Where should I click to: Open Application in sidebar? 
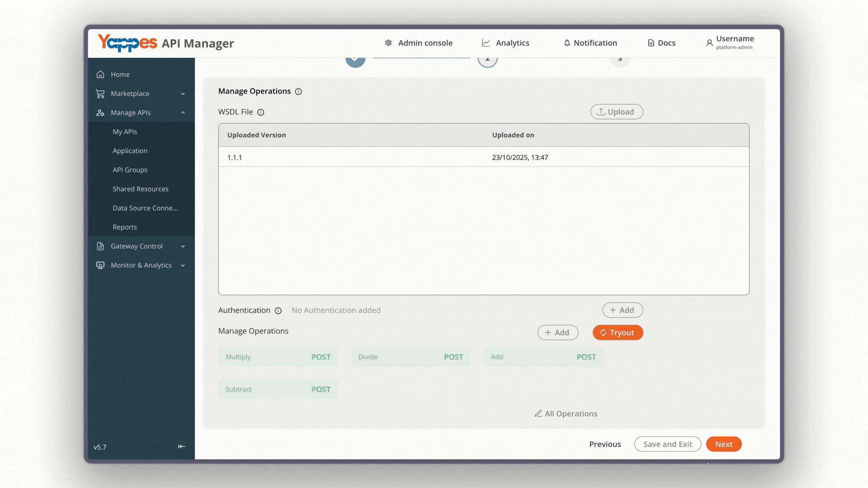[x=130, y=151]
